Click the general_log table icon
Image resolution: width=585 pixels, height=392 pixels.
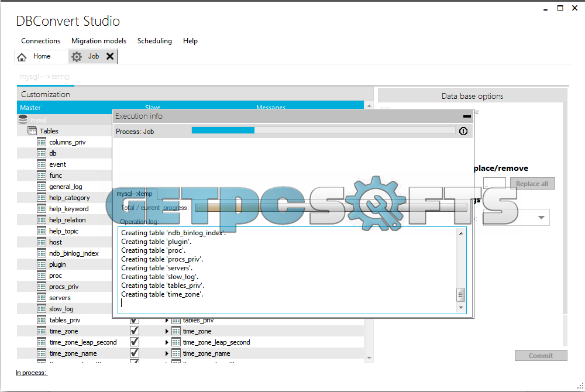tap(42, 187)
